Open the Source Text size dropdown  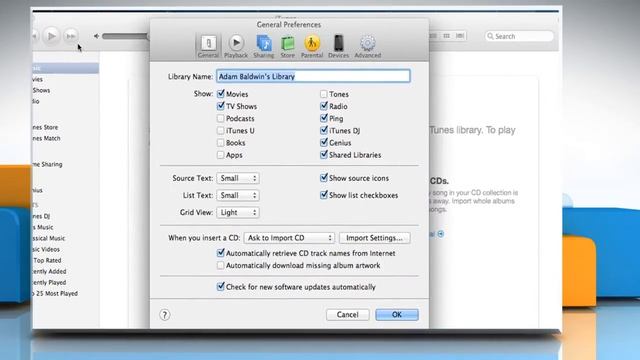(238, 178)
